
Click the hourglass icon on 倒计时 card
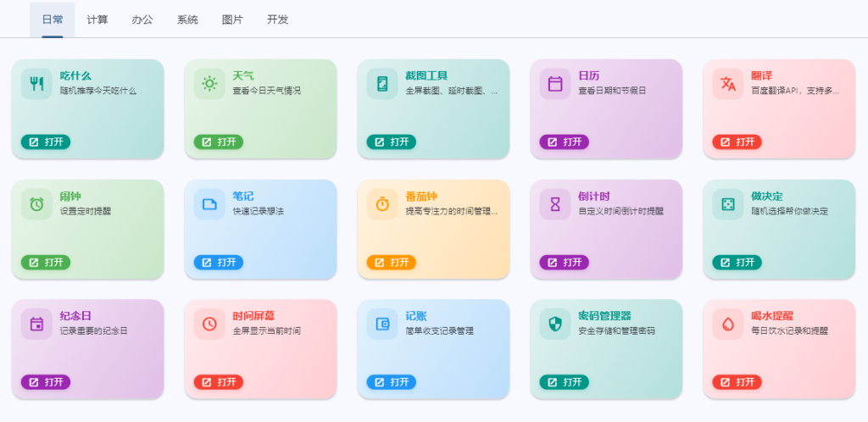(555, 204)
